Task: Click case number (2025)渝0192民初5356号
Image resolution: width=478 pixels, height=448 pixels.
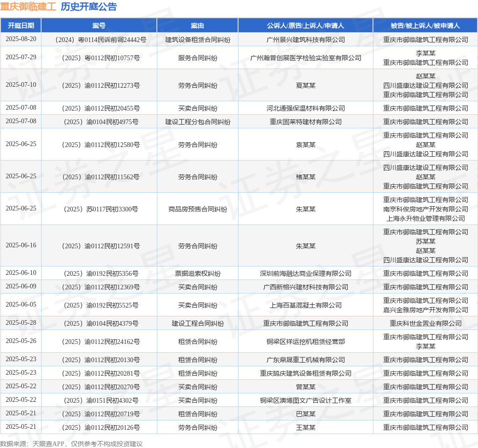Action: (99, 273)
